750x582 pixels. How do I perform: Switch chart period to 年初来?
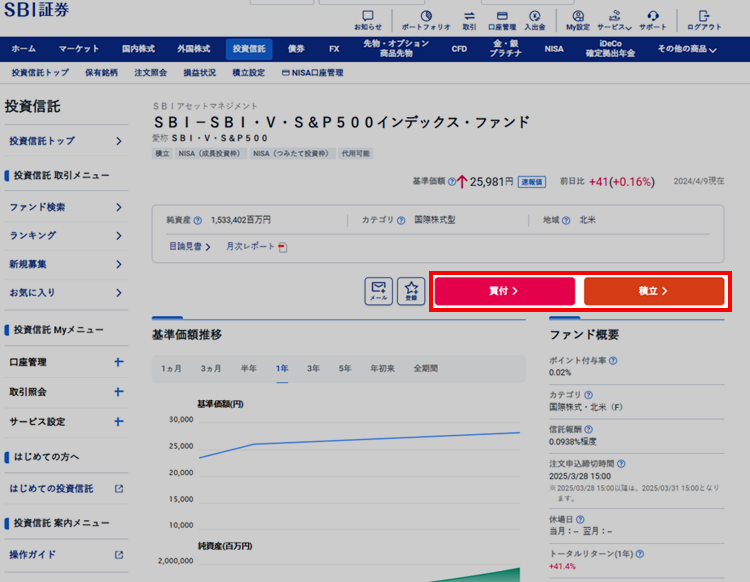(x=383, y=369)
